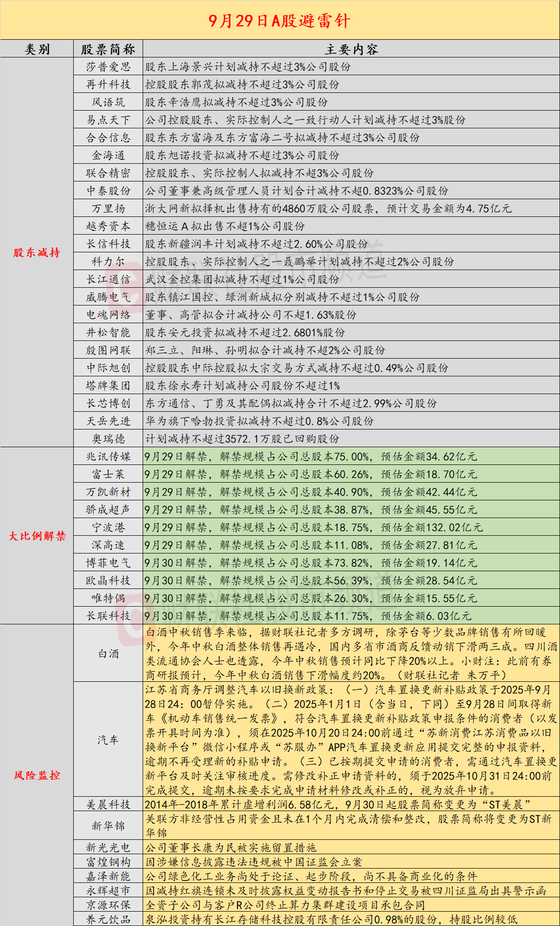
Task: Select stock name 中际旭创
Action: (108, 368)
